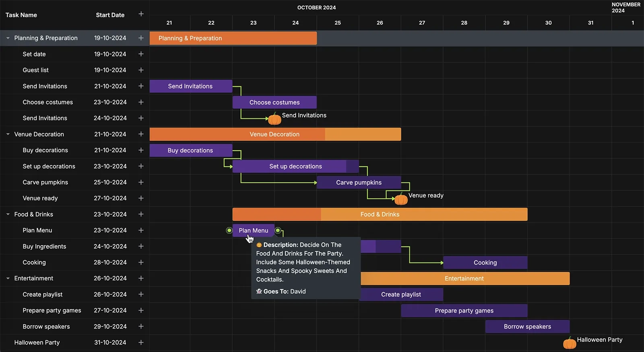Image resolution: width=644 pixels, height=352 pixels.
Task: Select the Carve pumpkins task bar
Action: (359, 182)
